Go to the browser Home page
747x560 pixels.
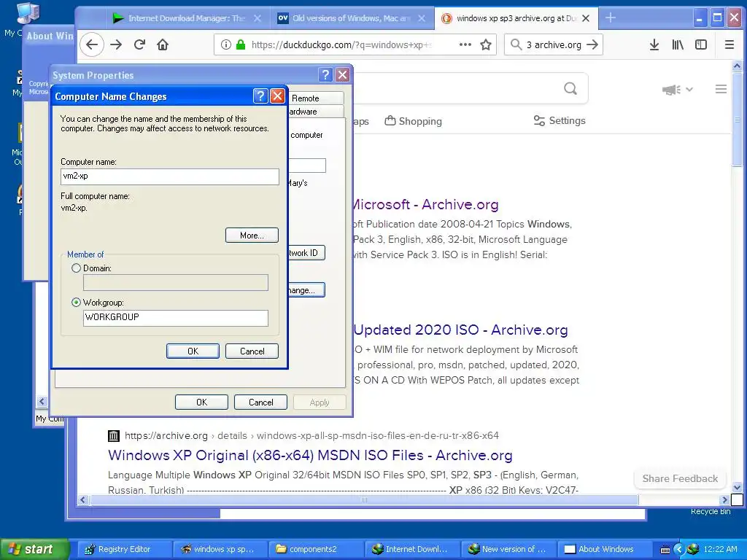click(x=163, y=44)
